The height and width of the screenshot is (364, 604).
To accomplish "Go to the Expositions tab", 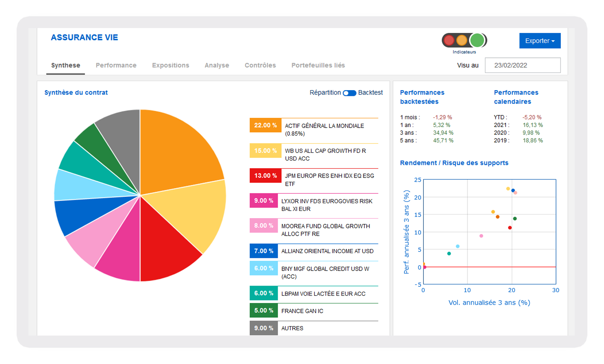I will 171,65.
